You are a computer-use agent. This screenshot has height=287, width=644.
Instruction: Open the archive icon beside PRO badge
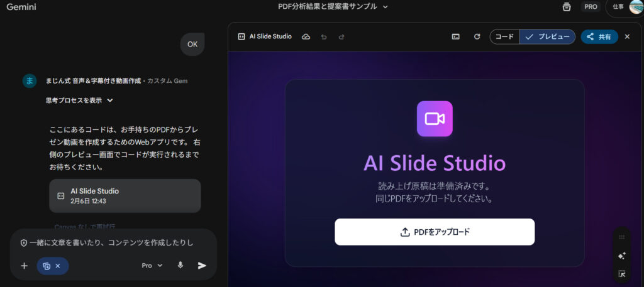point(567,7)
